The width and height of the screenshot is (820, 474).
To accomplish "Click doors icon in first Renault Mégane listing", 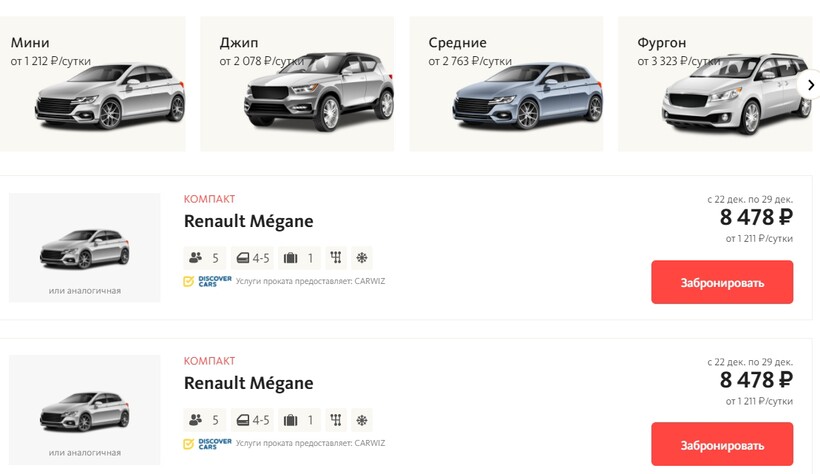I will click(242, 258).
